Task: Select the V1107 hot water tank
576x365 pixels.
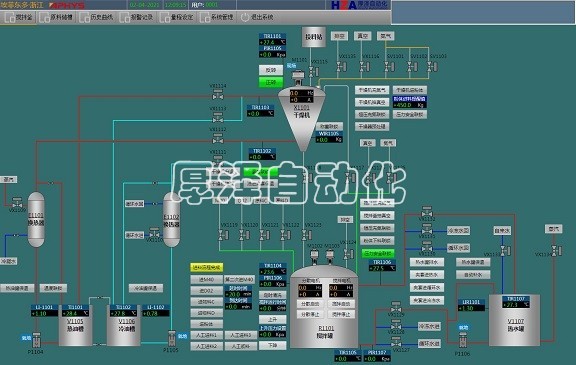Action: 514,320
